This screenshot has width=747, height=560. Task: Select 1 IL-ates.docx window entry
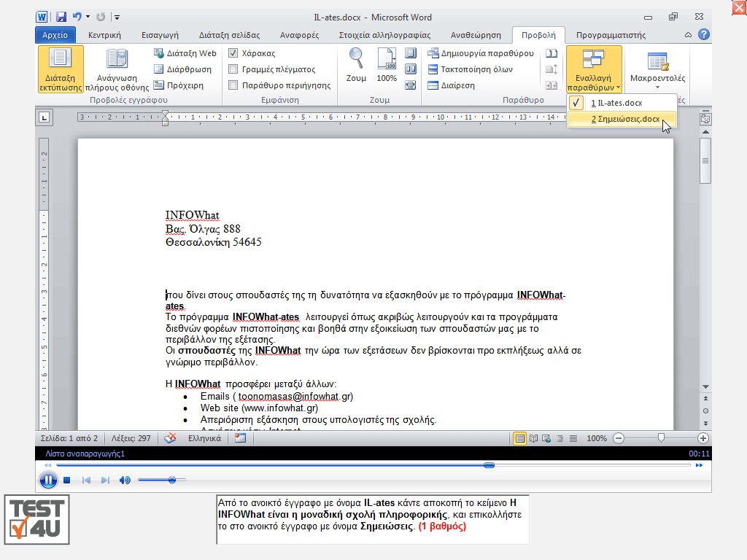(x=622, y=103)
